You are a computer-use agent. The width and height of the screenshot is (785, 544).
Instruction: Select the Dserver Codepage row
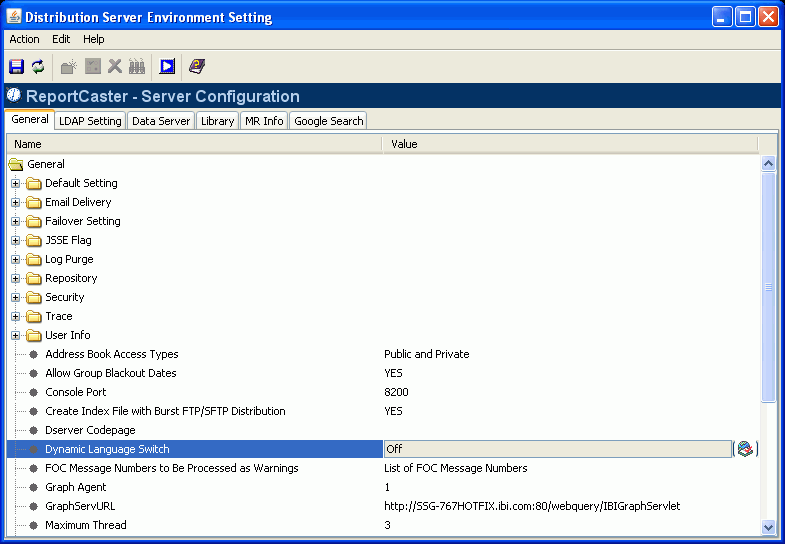pyautogui.click(x=383, y=430)
